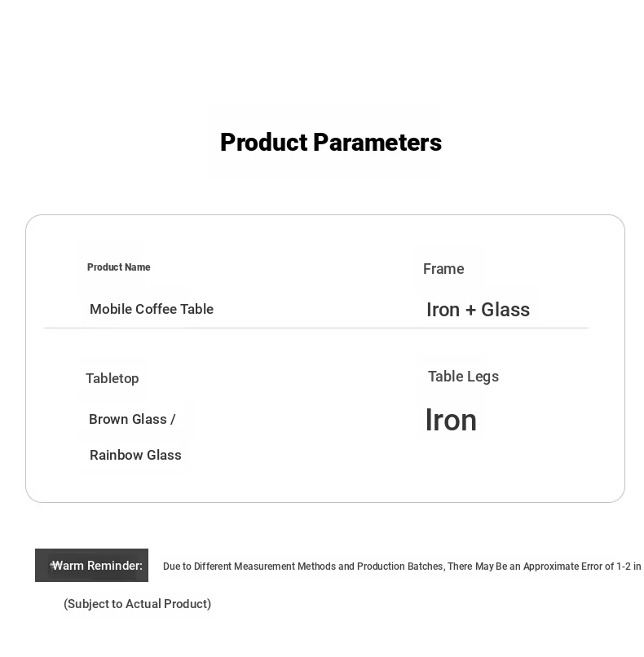Click the word Legs in Table Legs
Image resolution: width=644 pixels, height=657 pixels.
(483, 377)
